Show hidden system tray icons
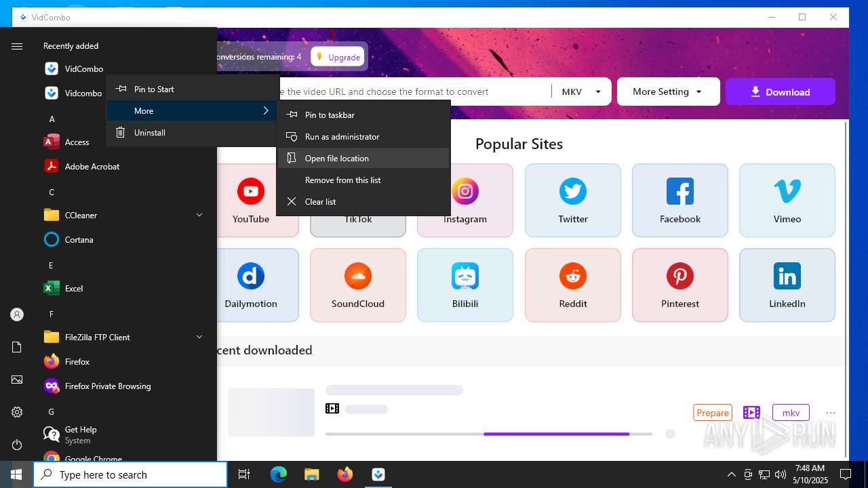868x488 pixels. (x=731, y=474)
